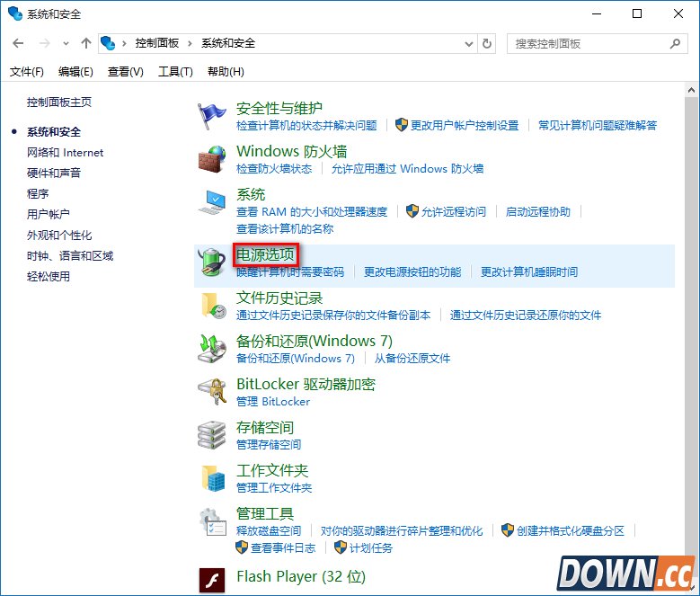
Task: Click 查看该计算机的名称 link
Action: pyautogui.click(x=285, y=229)
